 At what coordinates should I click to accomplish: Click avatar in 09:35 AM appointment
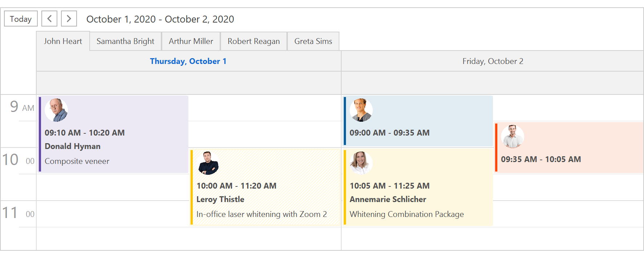[x=513, y=137]
